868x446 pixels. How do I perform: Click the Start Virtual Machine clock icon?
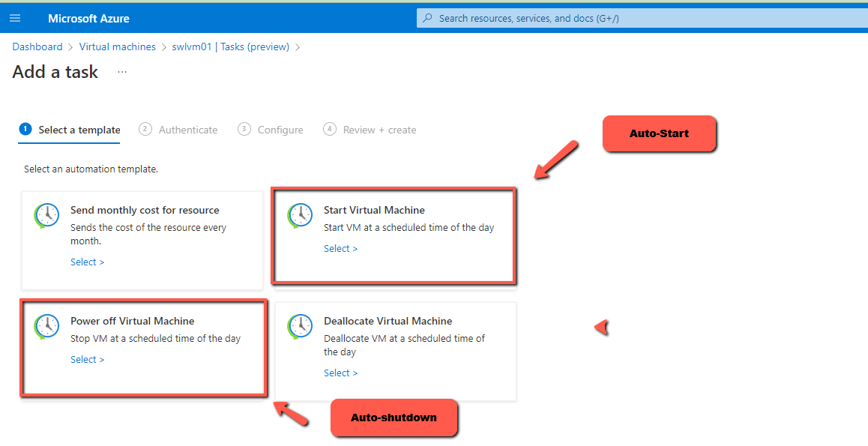300,215
